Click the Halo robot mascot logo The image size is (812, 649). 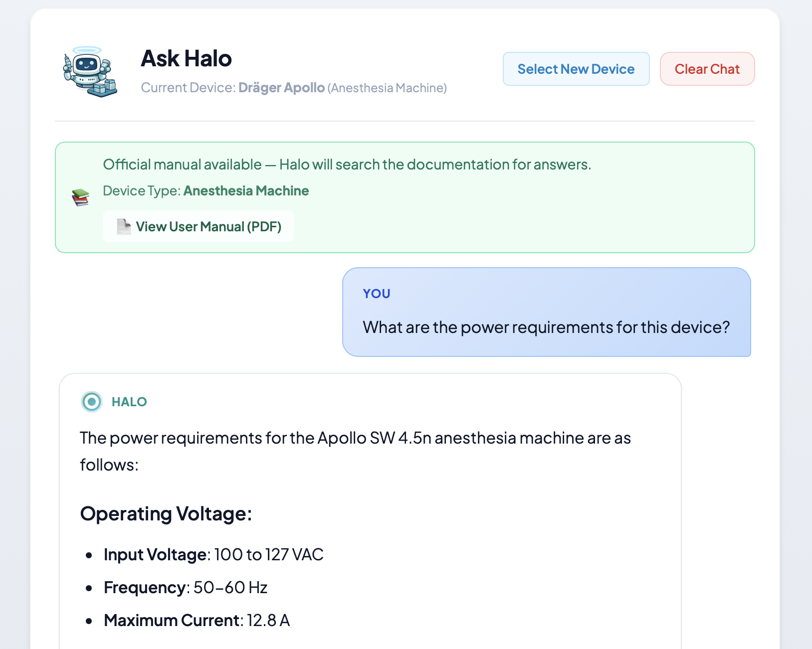point(90,72)
